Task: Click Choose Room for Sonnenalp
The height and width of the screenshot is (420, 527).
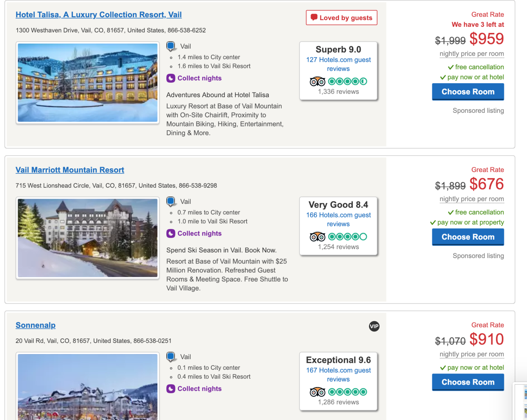Action: [x=468, y=382]
